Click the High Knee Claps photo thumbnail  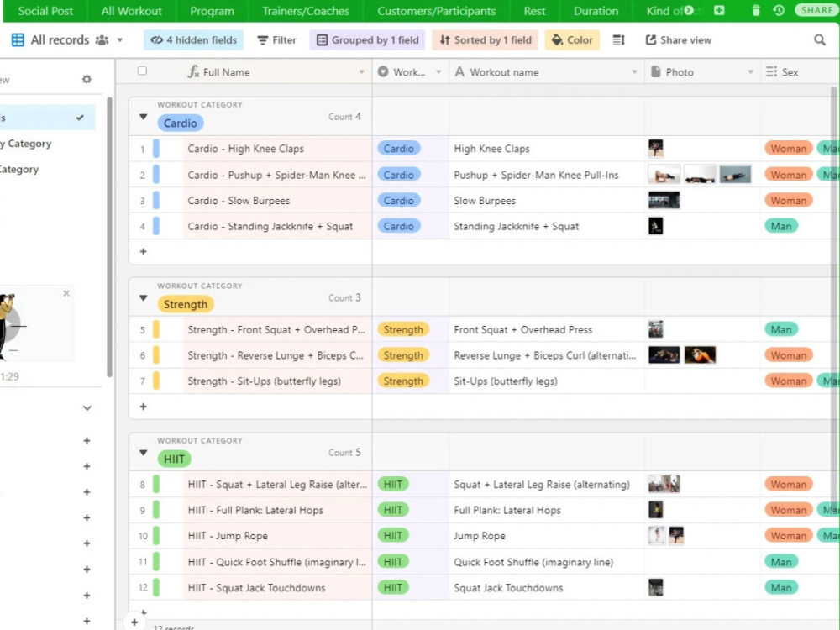coord(656,149)
